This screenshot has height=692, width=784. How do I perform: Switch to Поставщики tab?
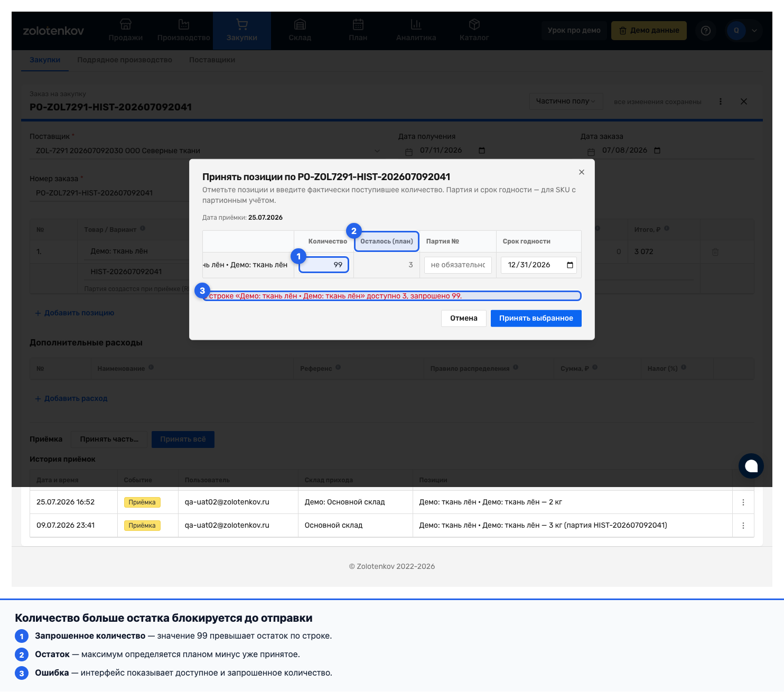pos(212,60)
